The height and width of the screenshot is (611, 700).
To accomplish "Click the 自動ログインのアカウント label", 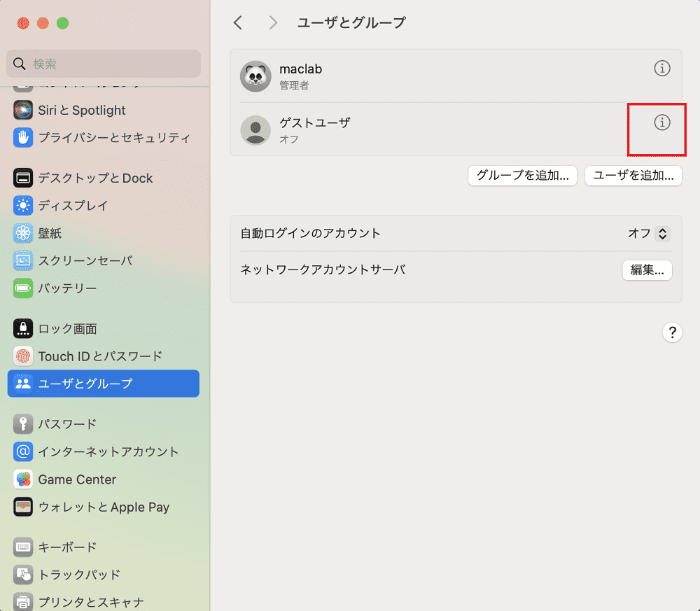I will [310, 234].
